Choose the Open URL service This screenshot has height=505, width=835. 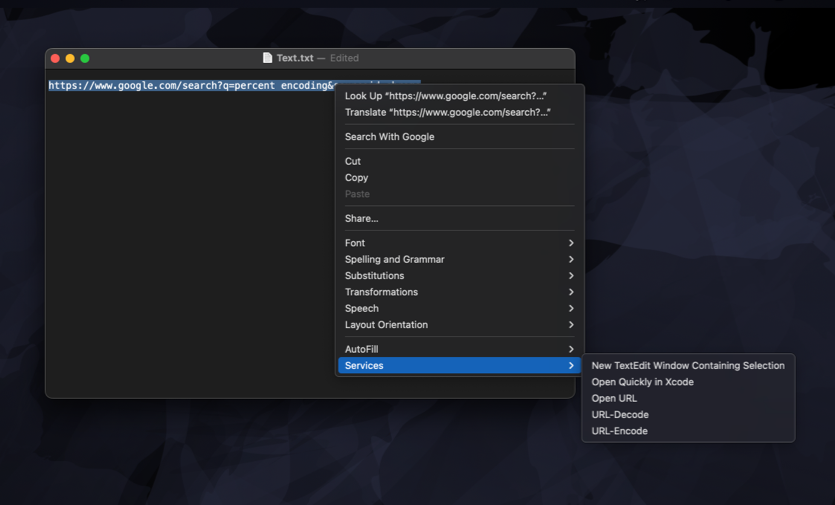688,398
